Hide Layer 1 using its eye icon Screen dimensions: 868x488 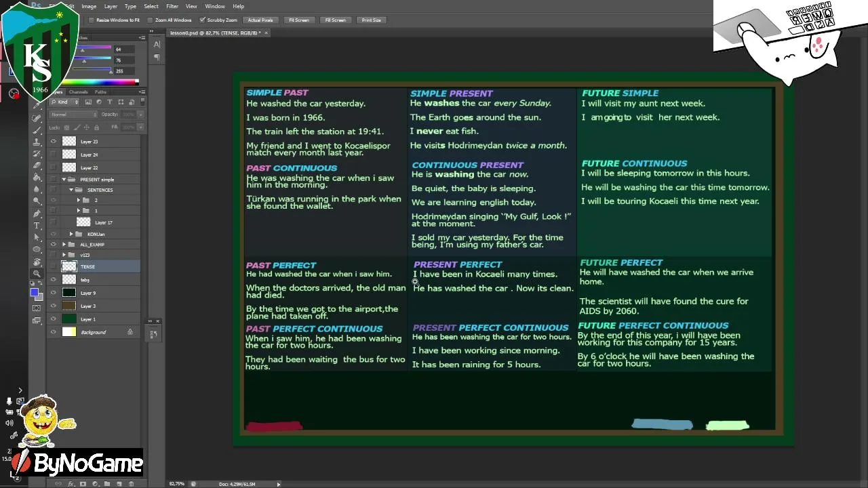(54, 319)
